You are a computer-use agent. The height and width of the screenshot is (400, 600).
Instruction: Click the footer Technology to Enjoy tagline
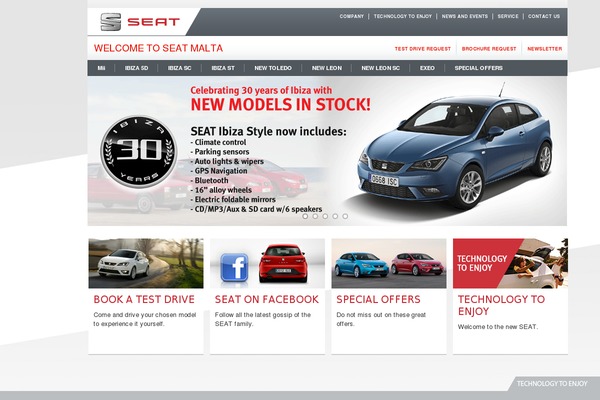552,384
